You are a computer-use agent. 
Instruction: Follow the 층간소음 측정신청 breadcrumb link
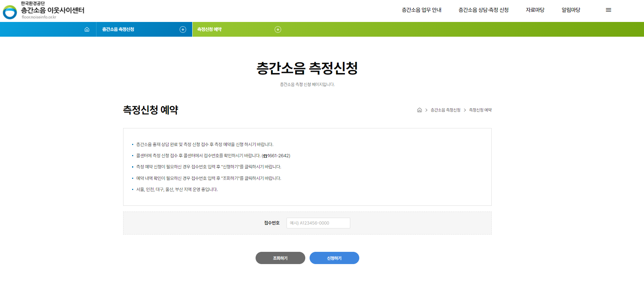(445, 110)
